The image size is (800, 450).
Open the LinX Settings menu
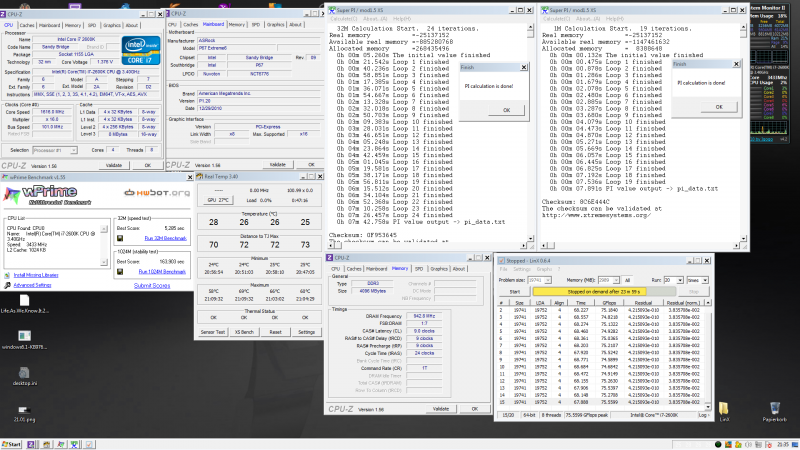(521, 269)
